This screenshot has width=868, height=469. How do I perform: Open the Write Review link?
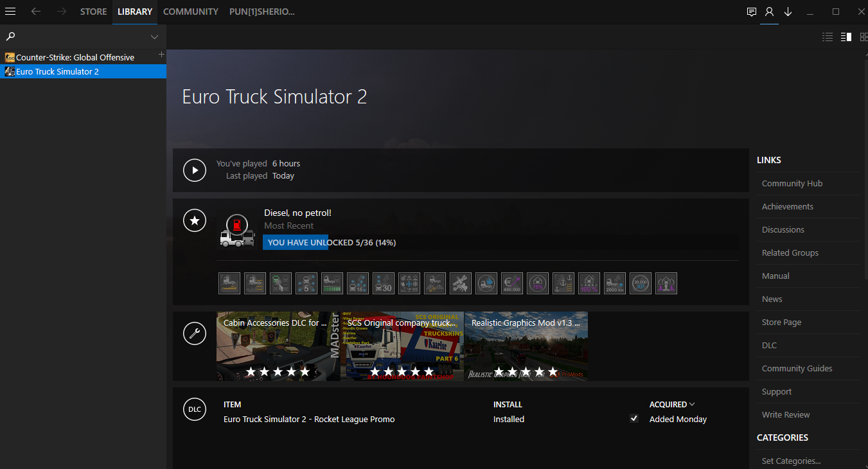point(786,414)
